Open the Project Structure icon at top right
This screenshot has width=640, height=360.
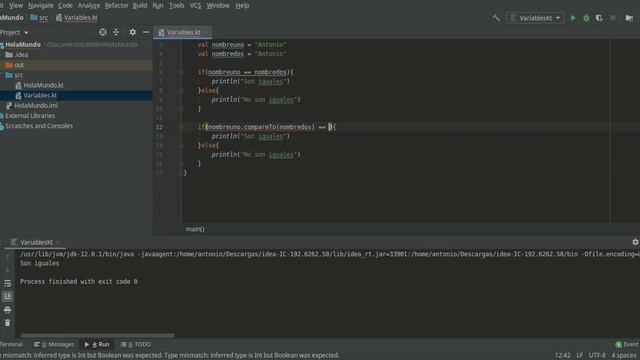coord(629,18)
